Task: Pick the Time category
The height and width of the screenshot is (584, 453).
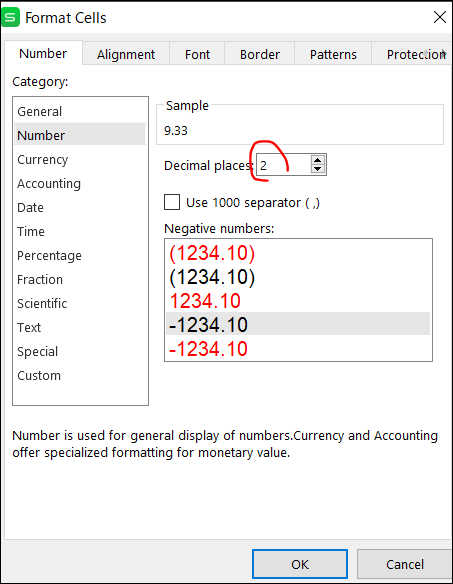Action: click(x=80, y=231)
